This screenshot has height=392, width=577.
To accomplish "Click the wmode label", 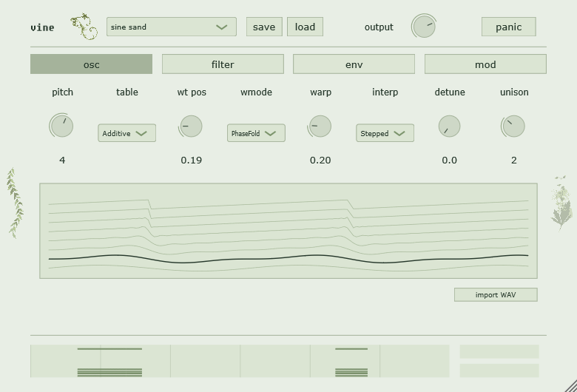I will pos(256,92).
